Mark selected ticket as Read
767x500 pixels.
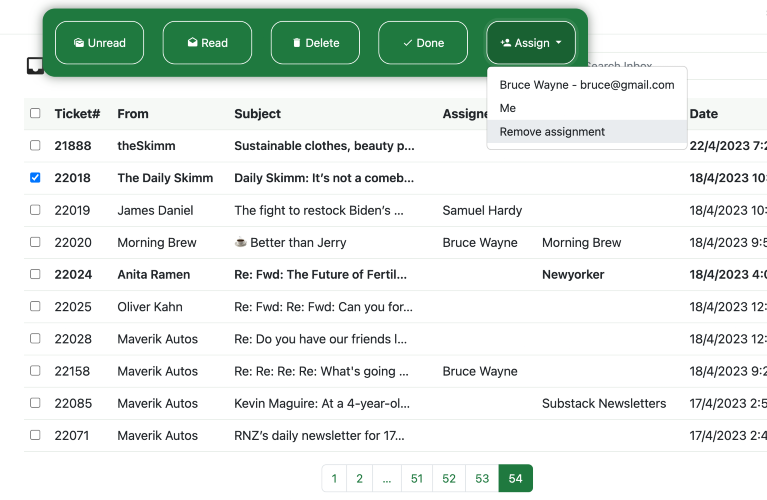[x=207, y=43]
